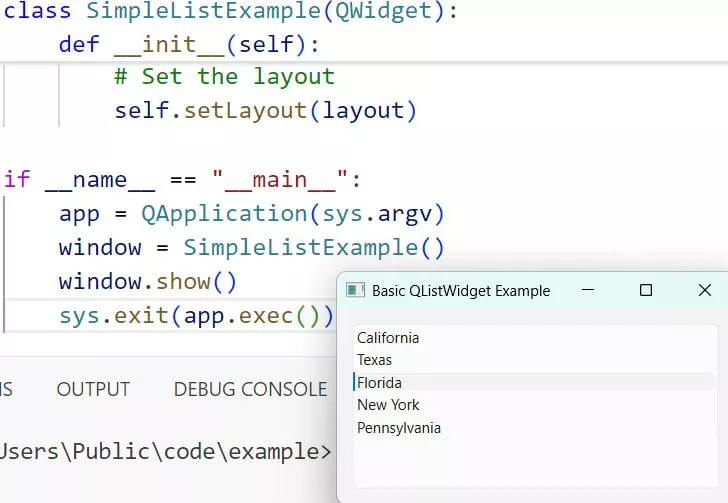Open the DEBUG CONSOLE tab
Image resolution: width=728 pixels, height=503 pixels.
250,390
